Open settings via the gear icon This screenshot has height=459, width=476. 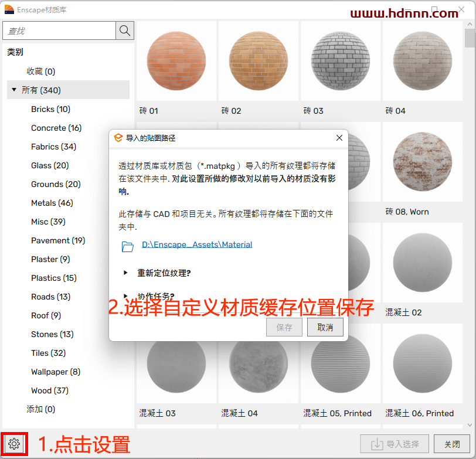point(14,444)
